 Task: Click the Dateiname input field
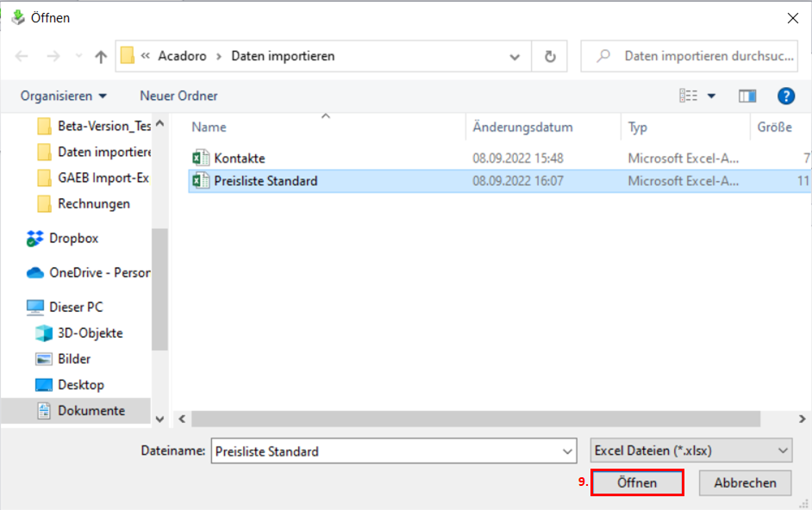[x=384, y=451]
